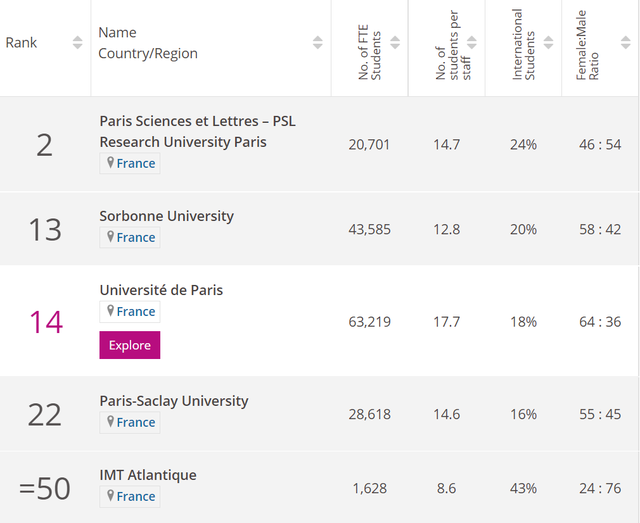
Task: Click France location tag under IMT Atlantique
Action: pyautogui.click(x=130, y=497)
